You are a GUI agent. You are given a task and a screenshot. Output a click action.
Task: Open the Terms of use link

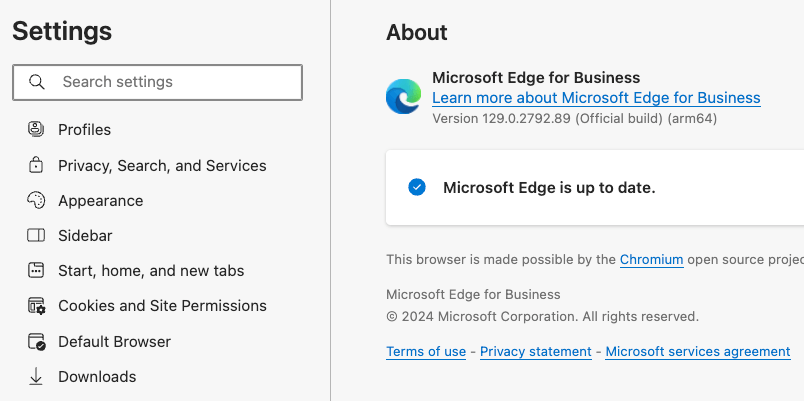(x=426, y=352)
